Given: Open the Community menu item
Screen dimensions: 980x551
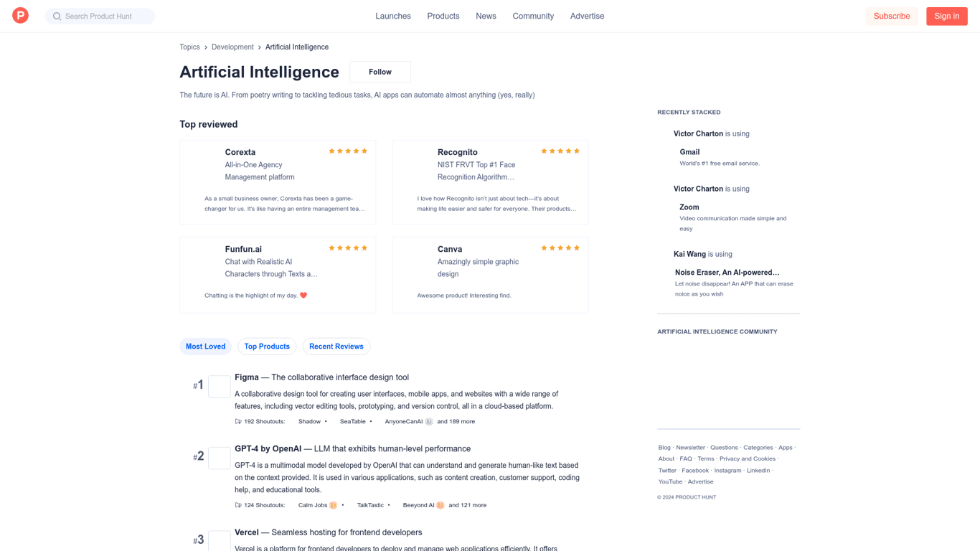Looking at the screenshot, I should coord(533,16).
